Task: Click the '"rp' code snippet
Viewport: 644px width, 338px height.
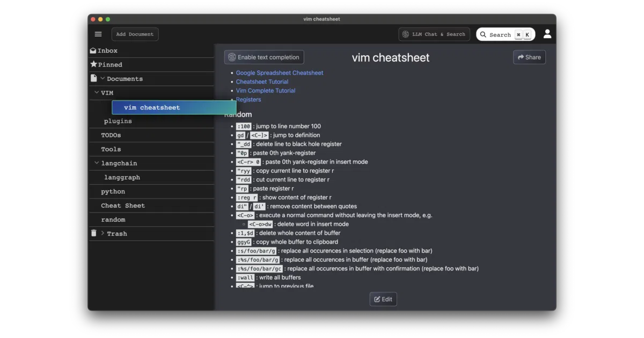Action: (x=243, y=188)
